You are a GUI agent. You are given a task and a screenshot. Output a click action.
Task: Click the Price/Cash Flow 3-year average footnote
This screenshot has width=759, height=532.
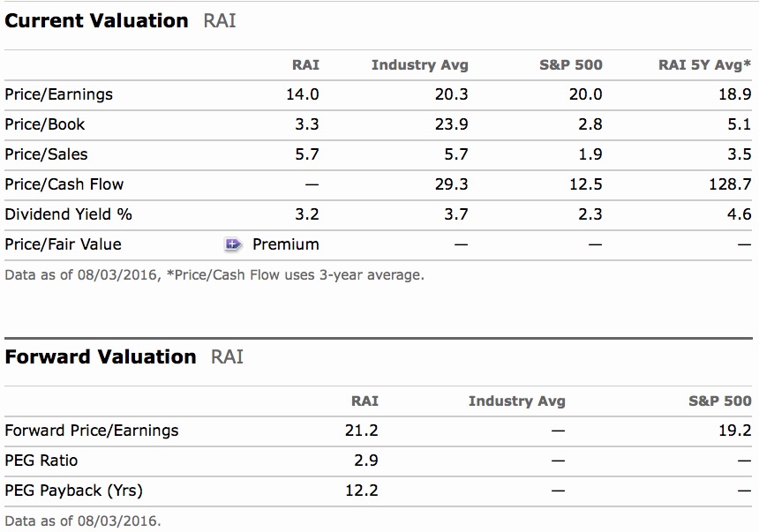[295, 274]
